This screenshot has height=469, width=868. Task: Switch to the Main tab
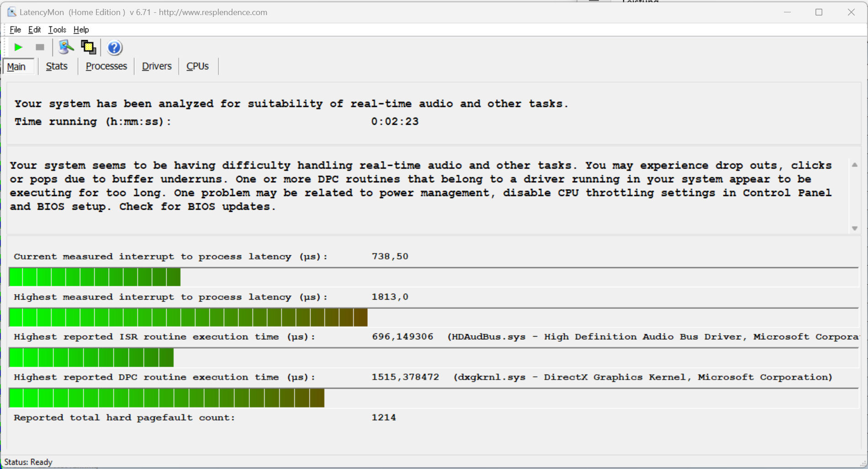pyautogui.click(x=18, y=67)
